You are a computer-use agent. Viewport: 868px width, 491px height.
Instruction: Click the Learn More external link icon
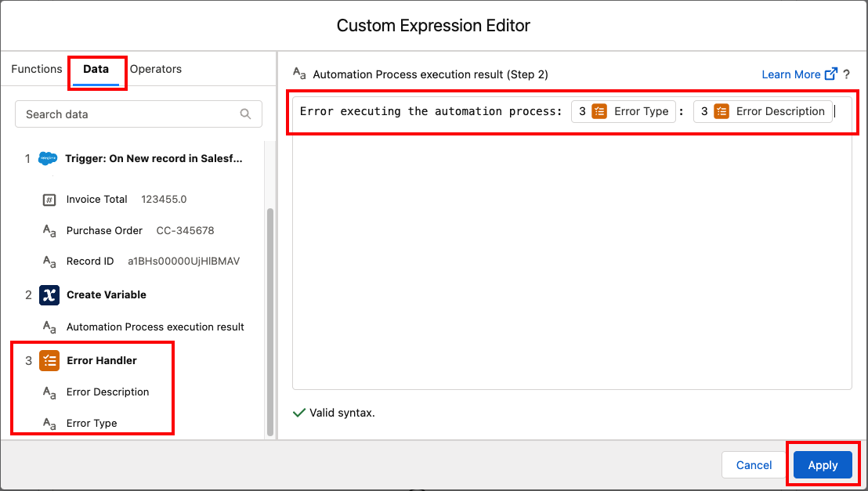click(x=831, y=74)
